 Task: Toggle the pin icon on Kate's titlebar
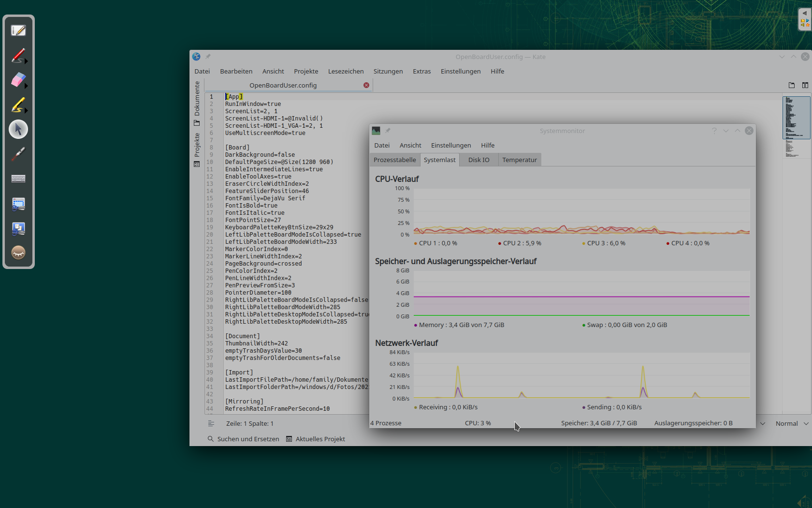208,56
